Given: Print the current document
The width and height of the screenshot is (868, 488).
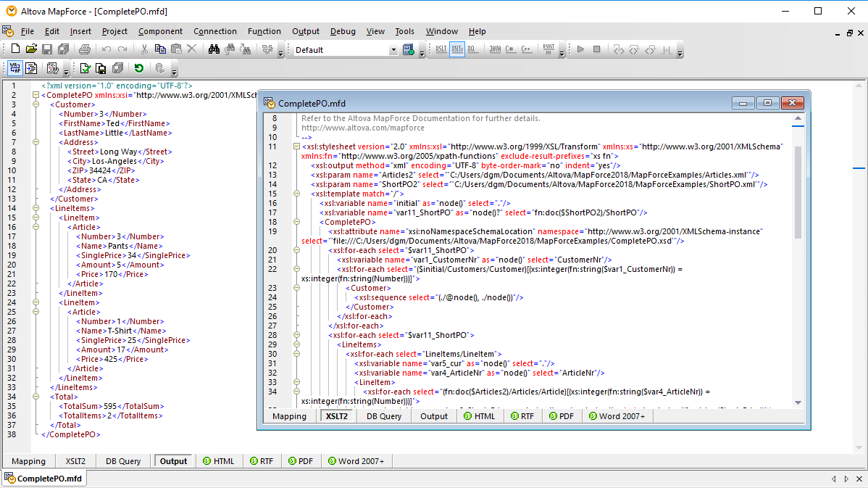Looking at the screenshot, I should 85,49.
